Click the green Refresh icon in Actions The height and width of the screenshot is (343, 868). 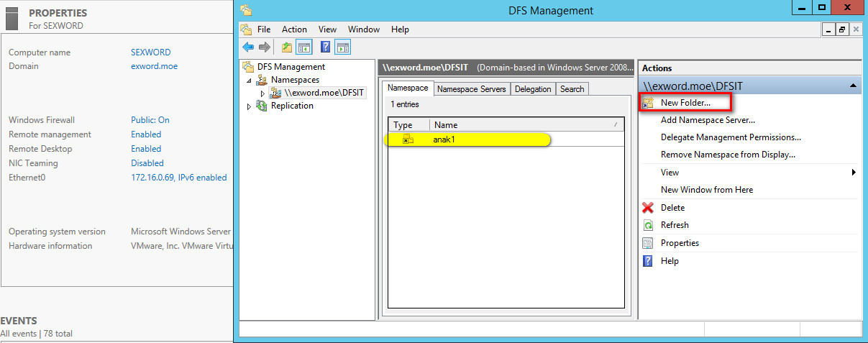(648, 225)
